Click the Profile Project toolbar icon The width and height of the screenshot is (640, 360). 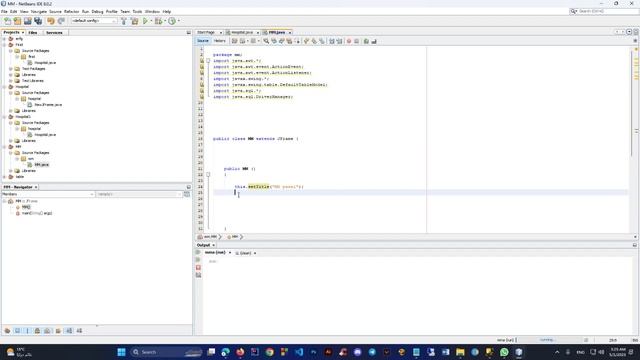click(172, 21)
